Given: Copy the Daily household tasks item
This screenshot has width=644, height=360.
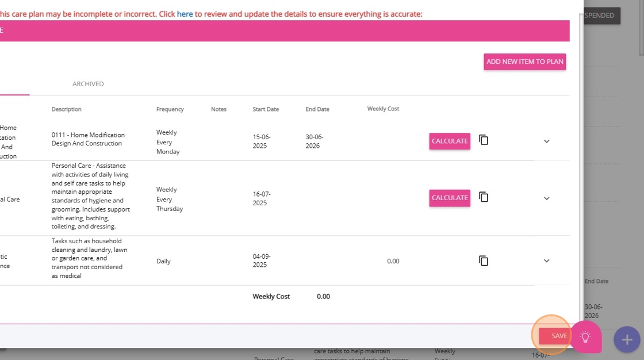Looking at the screenshot, I should coord(484,261).
